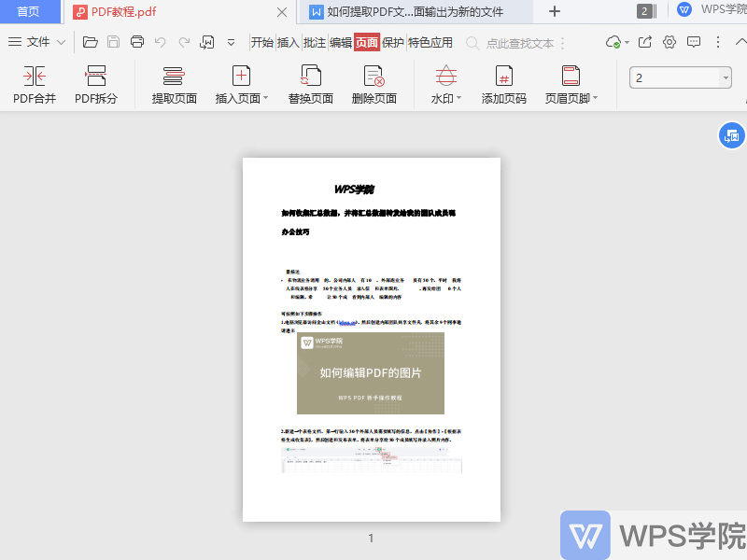Close the PDF教程.pdf tab

(x=282, y=12)
